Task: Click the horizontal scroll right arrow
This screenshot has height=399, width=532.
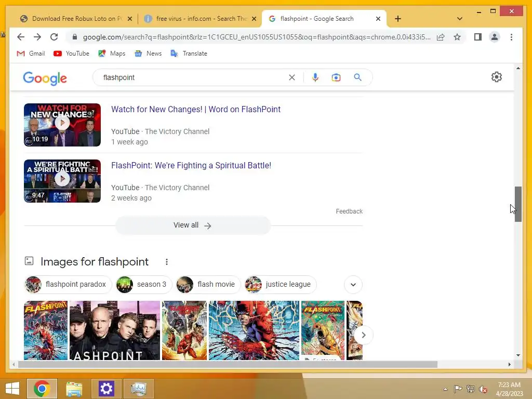Action: pyautogui.click(x=509, y=364)
